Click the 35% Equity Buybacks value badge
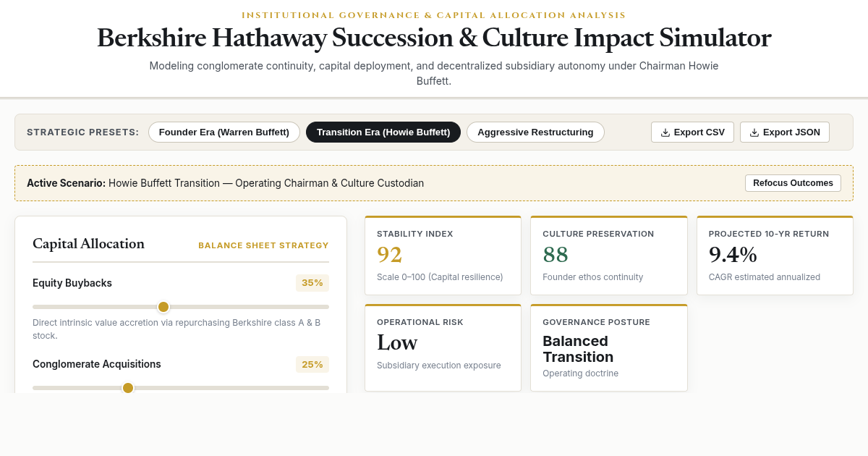The height and width of the screenshot is (456, 868). 312,283
